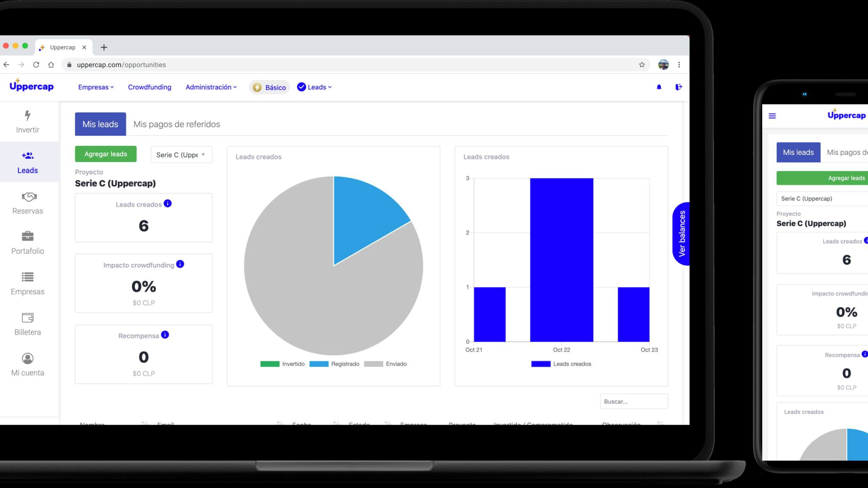868x488 pixels.
Task: Open browser three-dot menu
Action: [x=679, y=65]
